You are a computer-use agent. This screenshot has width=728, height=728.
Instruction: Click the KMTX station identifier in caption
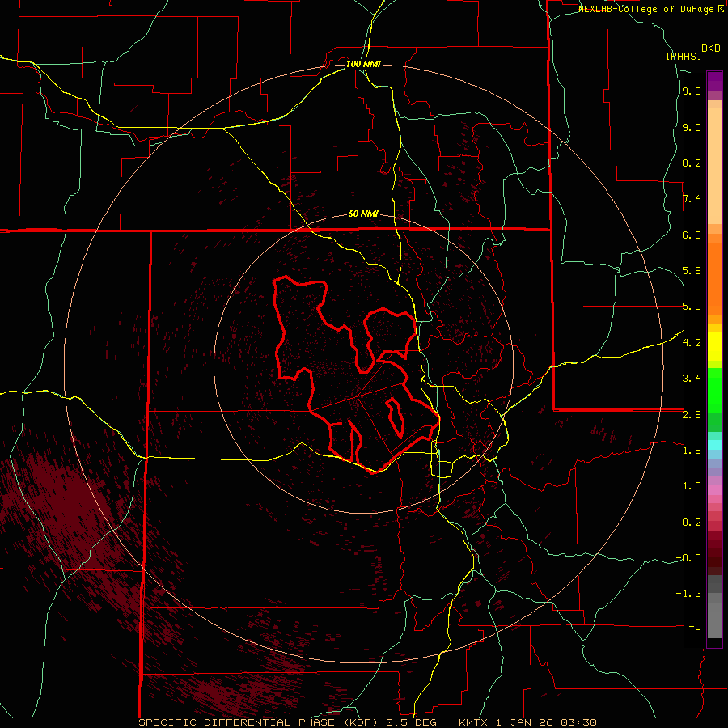(x=473, y=722)
